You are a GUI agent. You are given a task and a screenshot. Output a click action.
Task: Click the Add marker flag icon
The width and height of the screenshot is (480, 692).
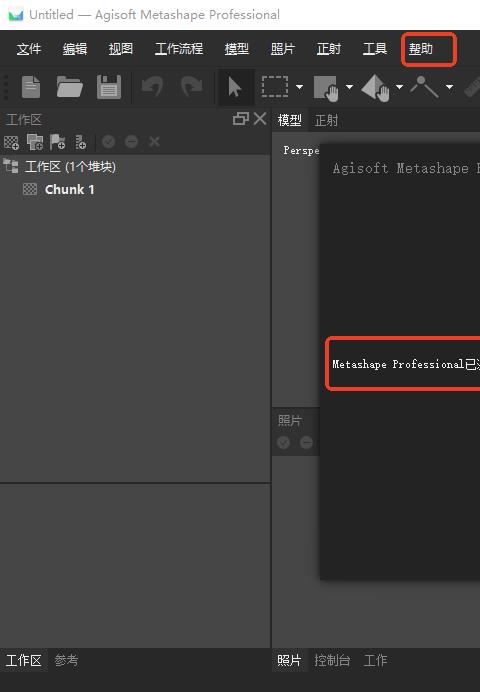point(57,142)
